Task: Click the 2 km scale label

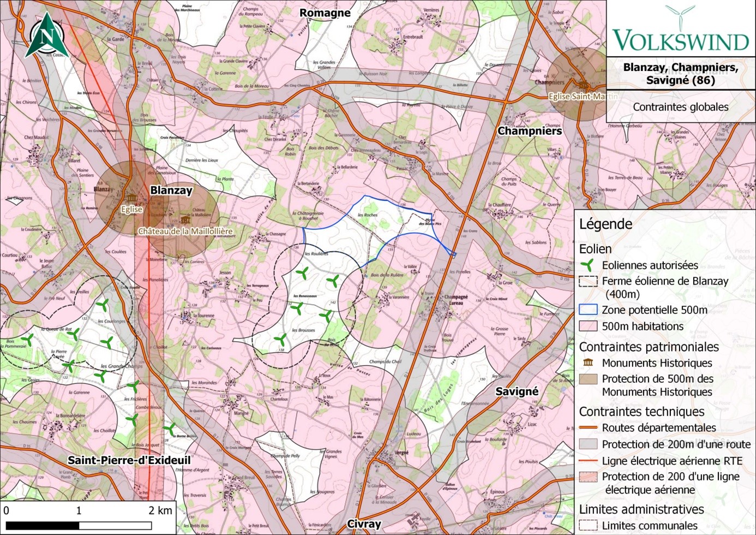Action: (160, 511)
